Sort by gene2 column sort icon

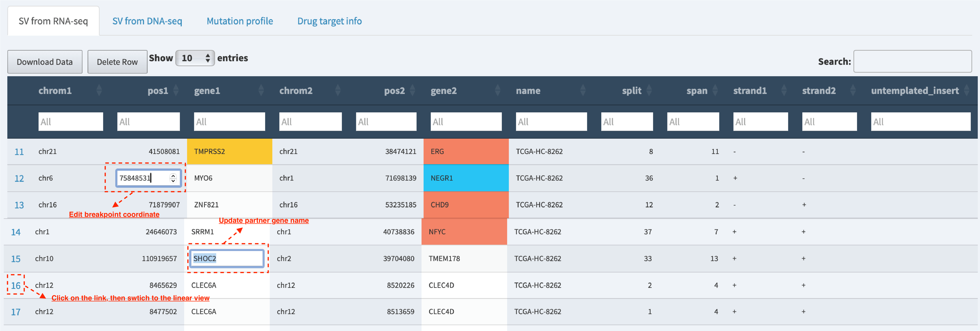pyautogui.click(x=498, y=91)
